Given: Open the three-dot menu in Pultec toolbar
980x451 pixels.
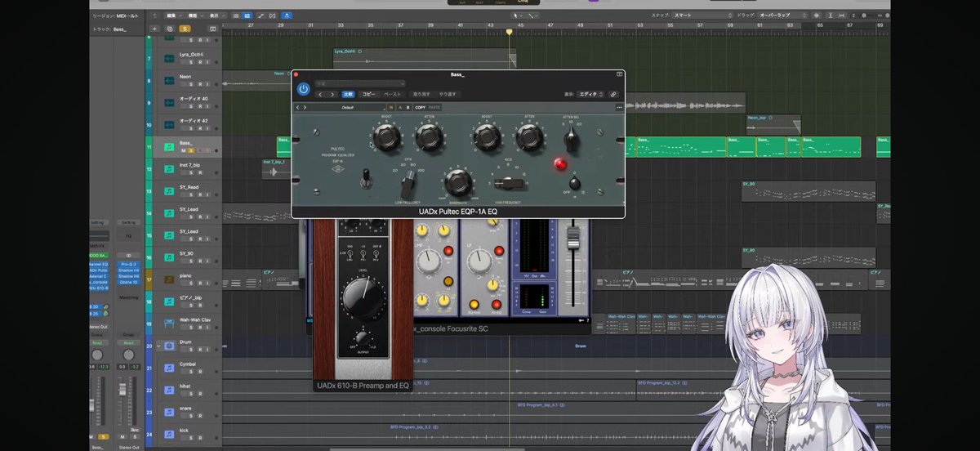Looking at the screenshot, I should pyautogui.click(x=619, y=107).
